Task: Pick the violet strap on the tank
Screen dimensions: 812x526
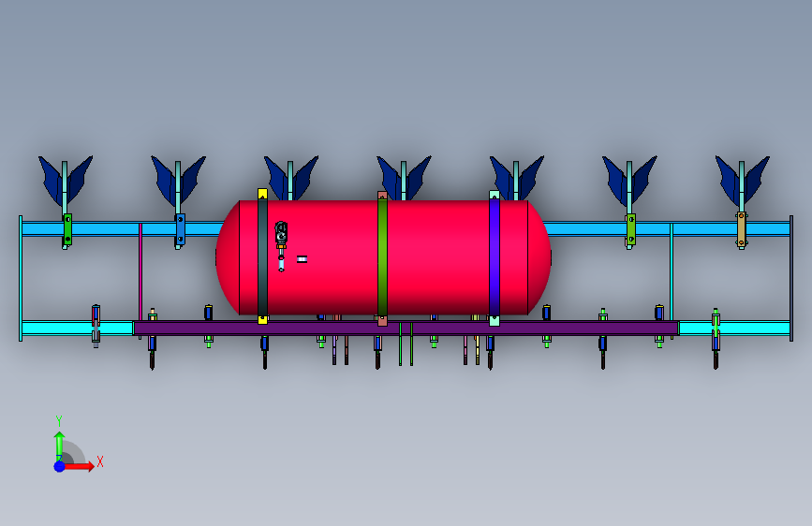Action: pyautogui.click(x=494, y=257)
